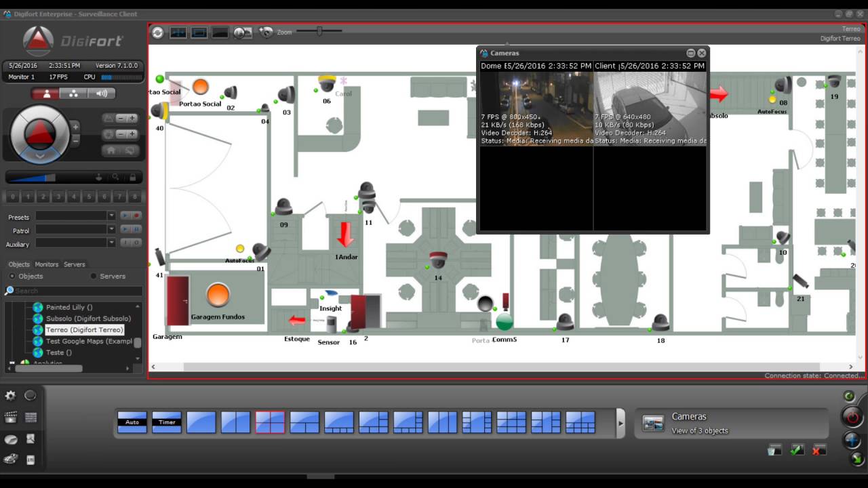The image size is (868, 488).
Task: Click the zoom minus button beside joystick
Action: (x=75, y=140)
